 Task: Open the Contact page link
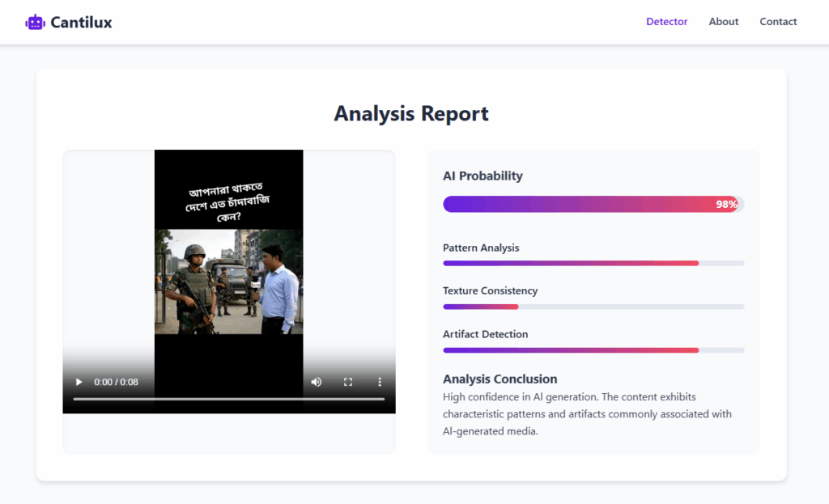point(778,22)
